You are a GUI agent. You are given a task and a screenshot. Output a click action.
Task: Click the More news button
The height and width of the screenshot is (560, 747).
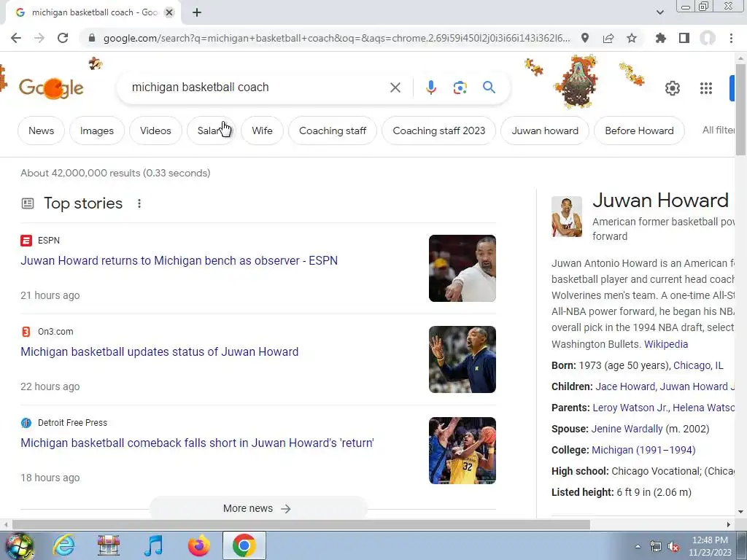pos(258,508)
